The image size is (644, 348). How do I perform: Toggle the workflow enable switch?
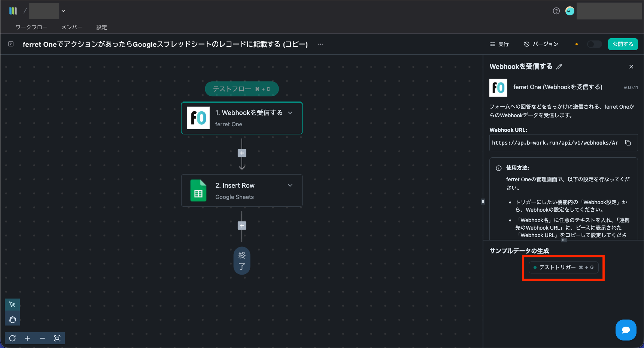(x=594, y=44)
